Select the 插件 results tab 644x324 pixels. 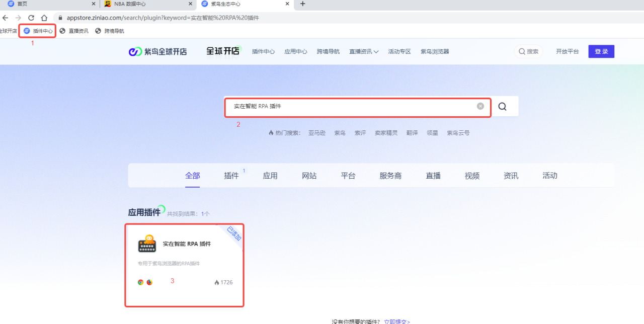(x=231, y=176)
